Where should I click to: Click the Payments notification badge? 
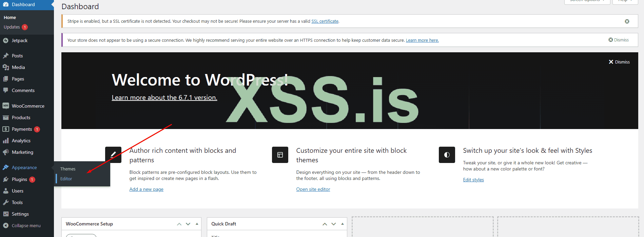point(37,129)
